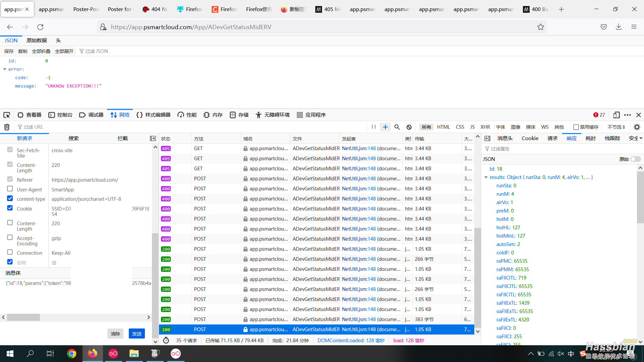644x362 pixels.
Task: Toggle the Referer header checkbox
Action: point(10,179)
